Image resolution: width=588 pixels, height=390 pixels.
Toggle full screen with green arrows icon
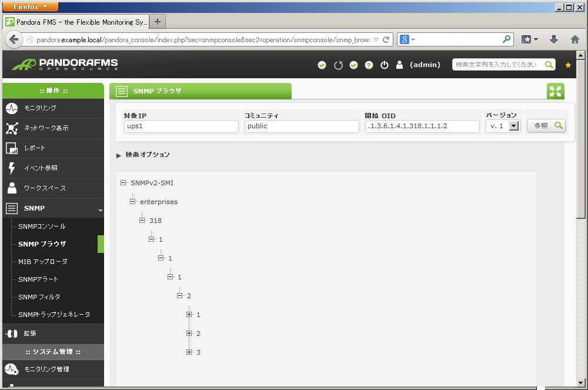[x=556, y=91]
